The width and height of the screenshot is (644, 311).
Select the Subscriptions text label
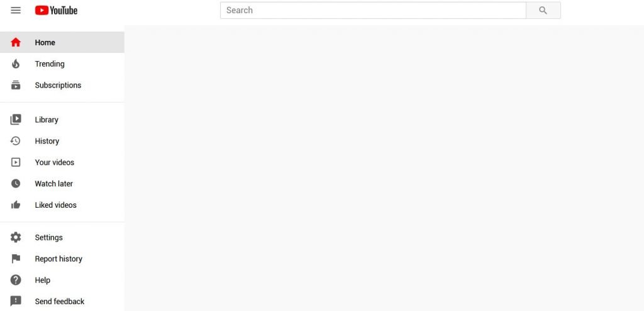[58, 85]
